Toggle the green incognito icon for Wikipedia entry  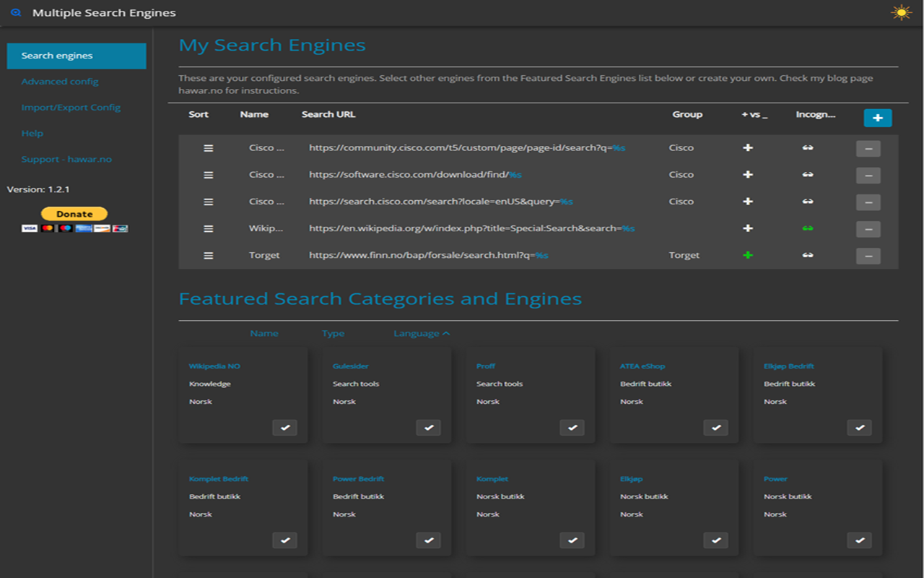[806, 228]
